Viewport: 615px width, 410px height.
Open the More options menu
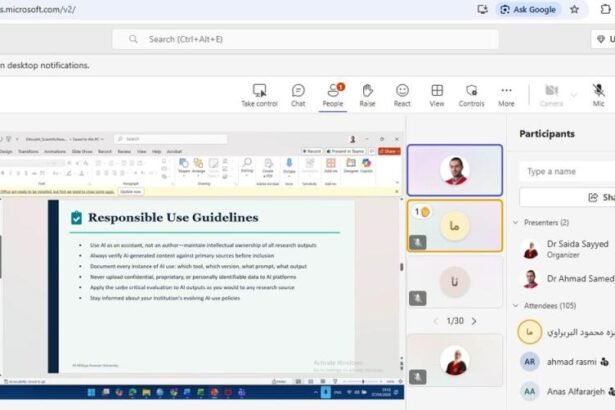pyautogui.click(x=506, y=94)
